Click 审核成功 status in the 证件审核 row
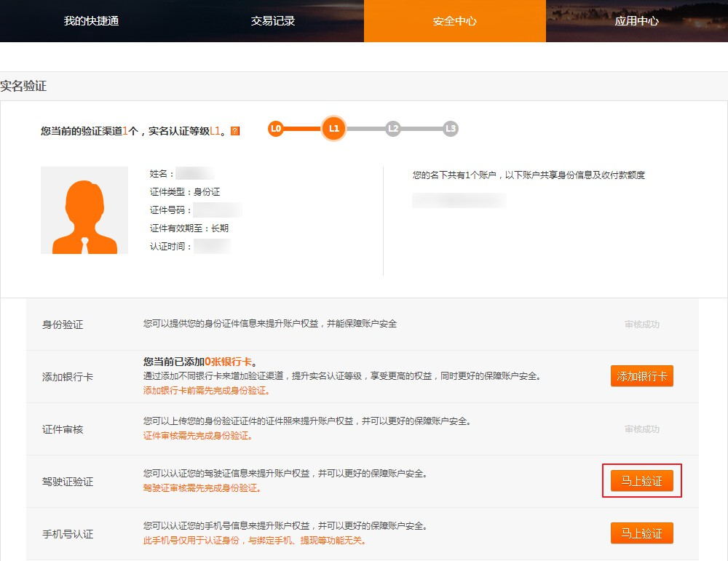Viewport: 728px width, 561px height. pyautogui.click(x=641, y=429)
